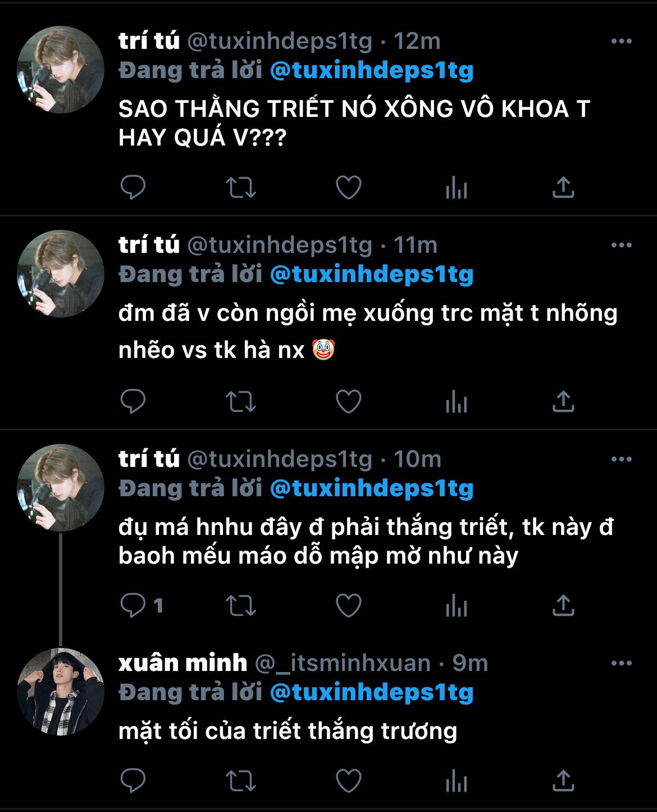
Task: Open more options on the 11m tweet
Action: [621, 245]
